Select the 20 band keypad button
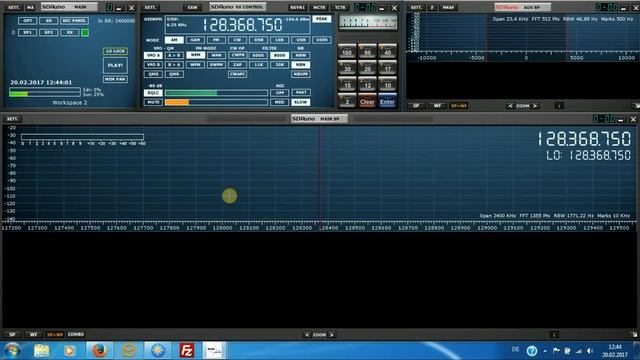 coord(367,68)
